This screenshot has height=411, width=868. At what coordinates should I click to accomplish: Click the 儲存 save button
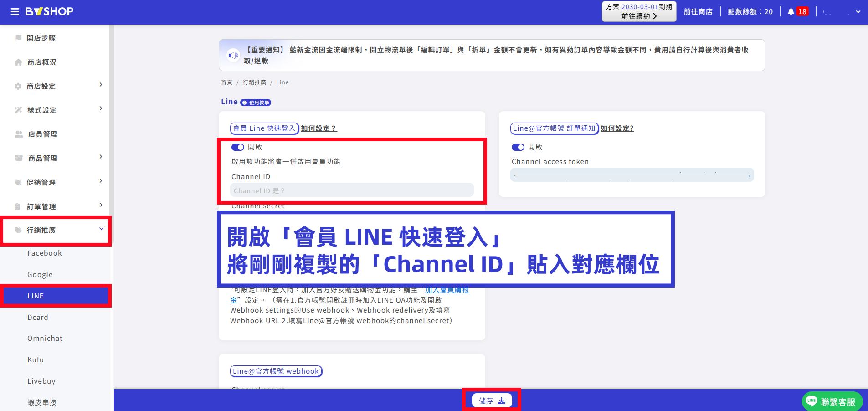(x=492, y=401)
